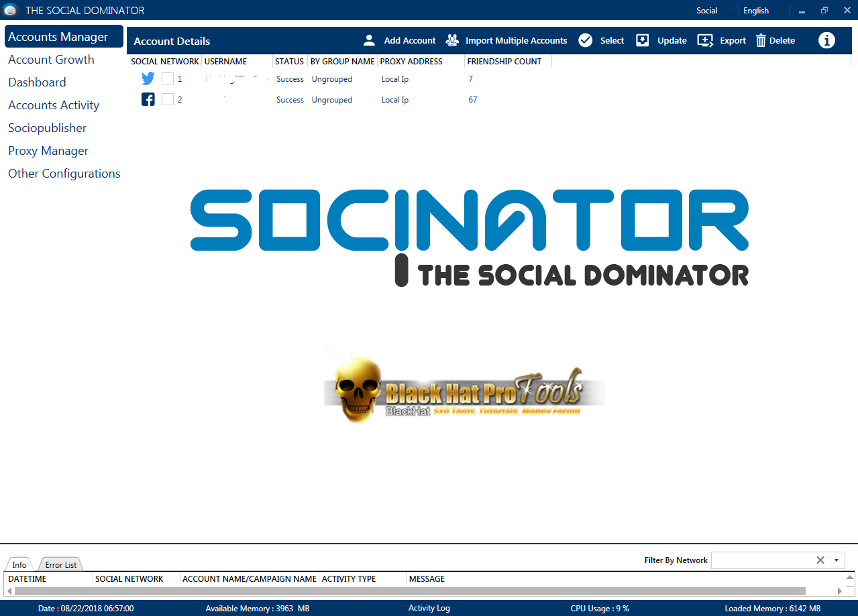Viewport: 858px width, 616px height.
Task: Open the Dashboard section
Action: [37, 82]
